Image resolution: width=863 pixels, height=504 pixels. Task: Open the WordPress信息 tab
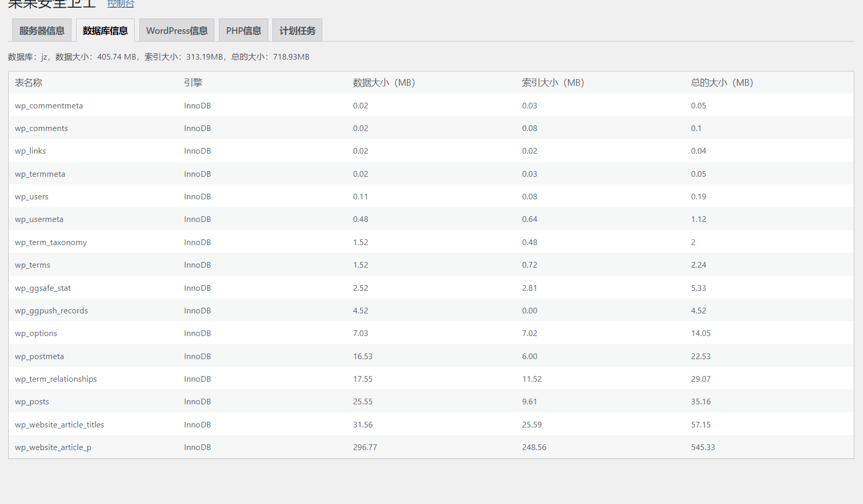(177, 30)
